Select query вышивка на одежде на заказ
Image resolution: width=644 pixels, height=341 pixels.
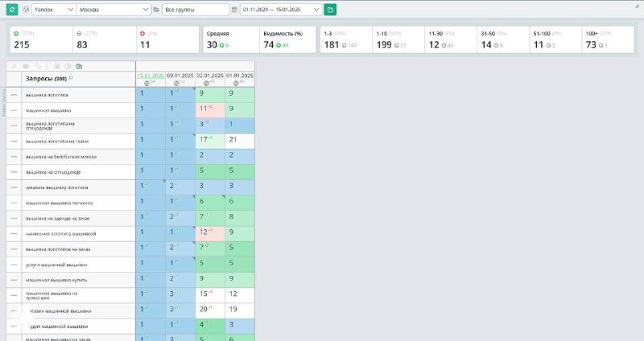pos(57,219)
